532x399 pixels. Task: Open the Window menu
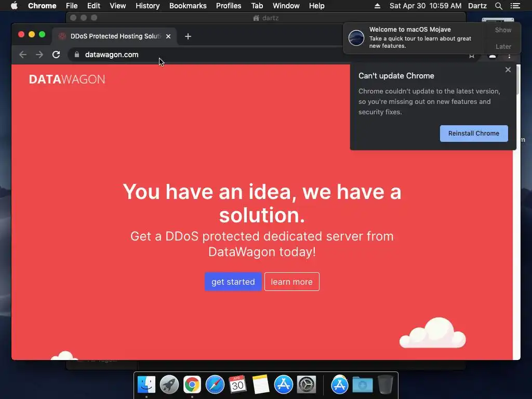pos(286,6)
